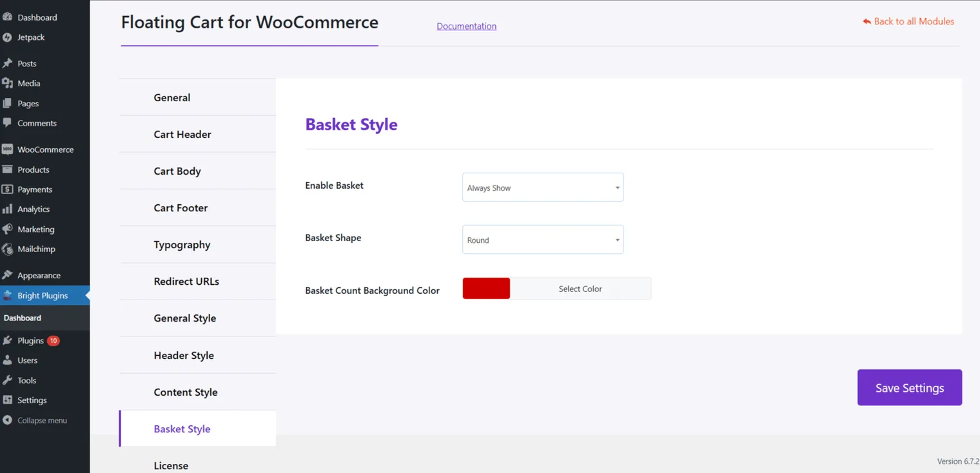The height and width of the screenshot is (473, 980).
Task: Open the Typography tab
Action: click(198, 244)
